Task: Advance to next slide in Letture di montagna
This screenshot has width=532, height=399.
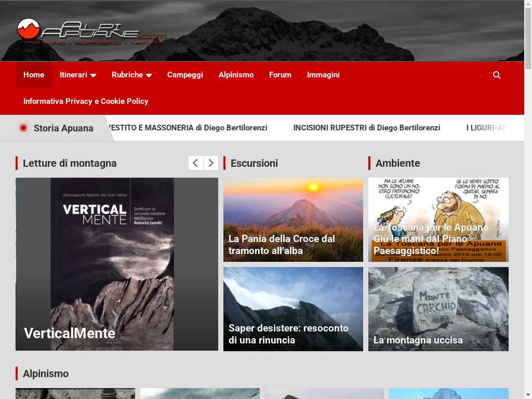Action: coord(210,163)
